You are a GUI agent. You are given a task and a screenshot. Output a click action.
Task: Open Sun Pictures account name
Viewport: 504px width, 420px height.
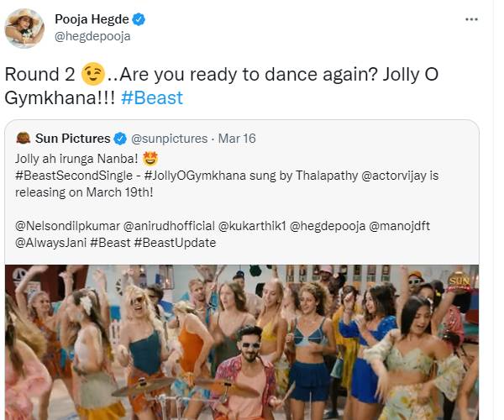pyautogui.click(x=73, y=139)
